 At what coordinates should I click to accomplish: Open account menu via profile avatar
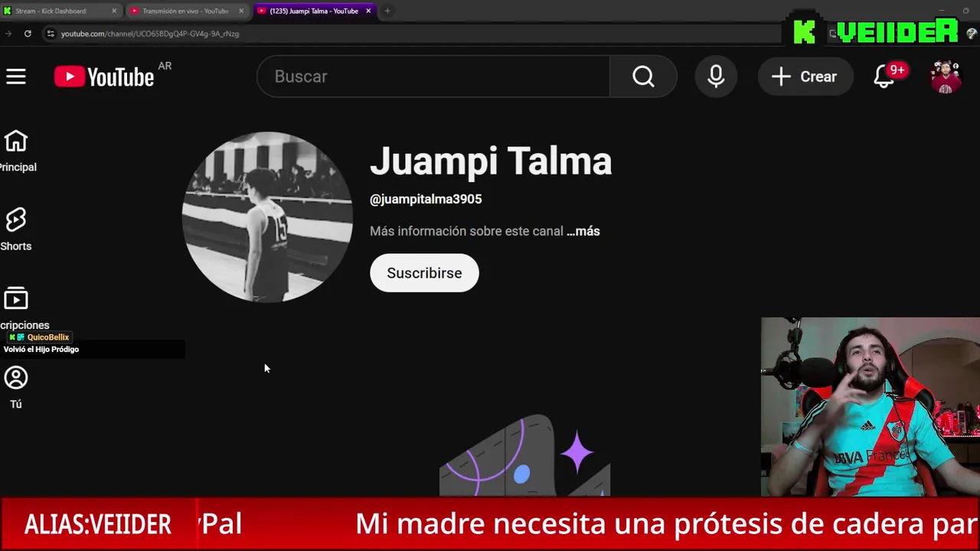(x=946, y=77)
